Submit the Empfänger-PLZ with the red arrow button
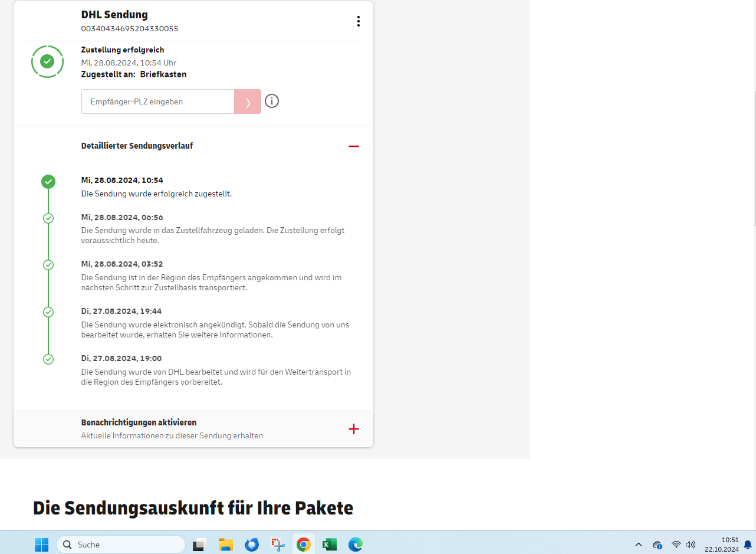 (x=248, y=101)
